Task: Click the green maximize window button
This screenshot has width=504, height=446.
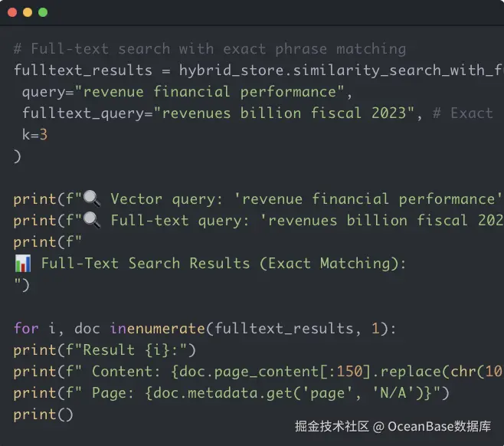Action: point(43,12)
